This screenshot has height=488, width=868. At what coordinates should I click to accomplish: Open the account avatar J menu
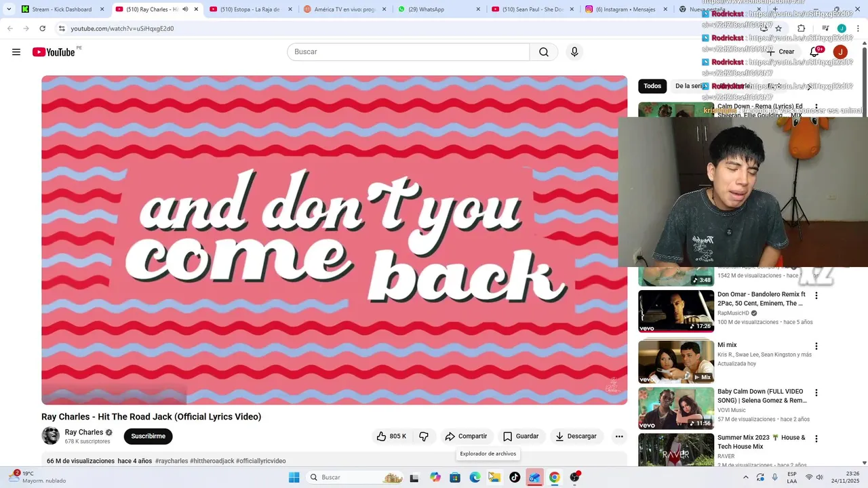(840, 52)
